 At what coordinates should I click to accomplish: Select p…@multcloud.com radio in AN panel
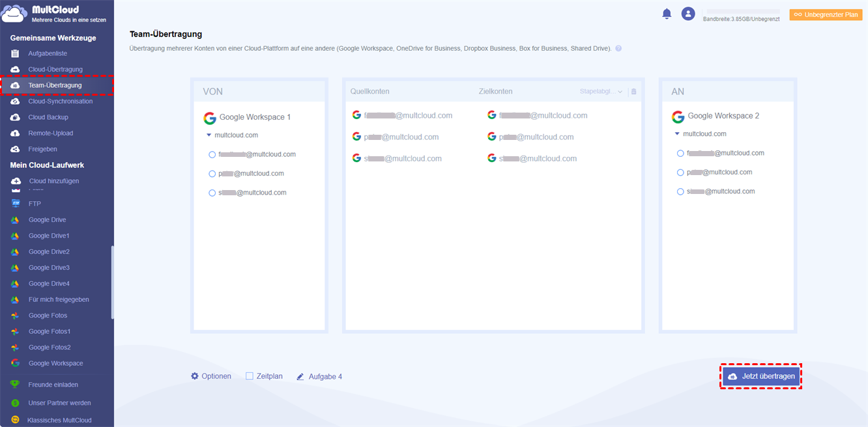point(680,172)
